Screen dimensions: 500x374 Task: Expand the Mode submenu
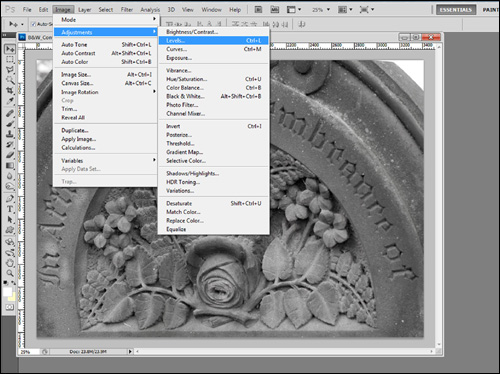point(106,20)
